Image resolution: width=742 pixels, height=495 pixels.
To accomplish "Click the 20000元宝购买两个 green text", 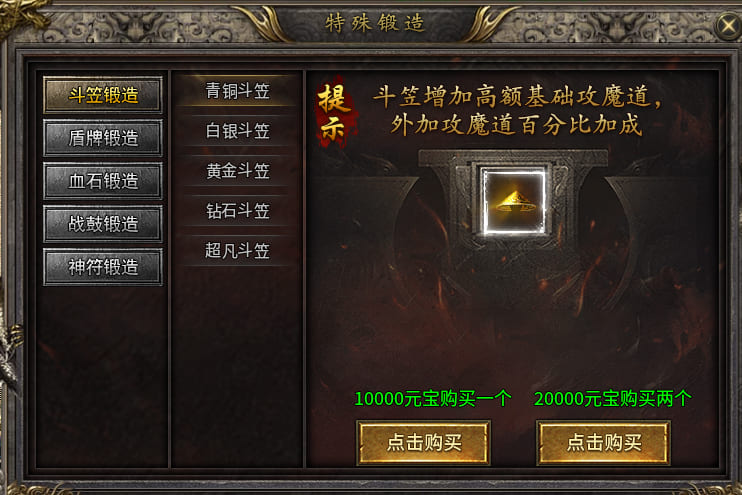I will coord(612,398).
